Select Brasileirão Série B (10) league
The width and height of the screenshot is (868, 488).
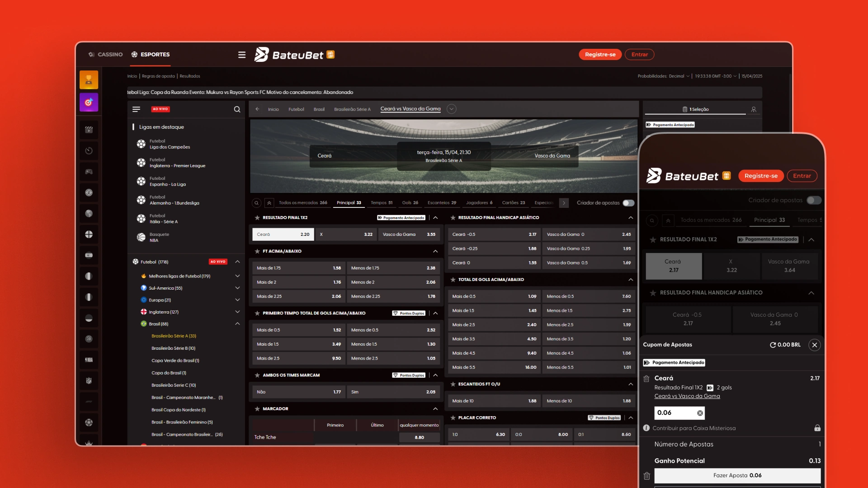click(x=173, y=348)
